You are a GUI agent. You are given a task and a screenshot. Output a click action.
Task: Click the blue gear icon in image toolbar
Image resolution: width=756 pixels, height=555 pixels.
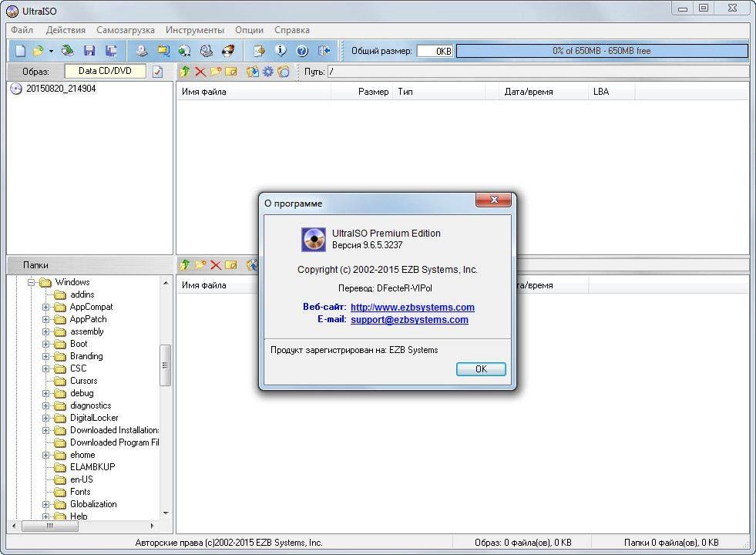267,72
